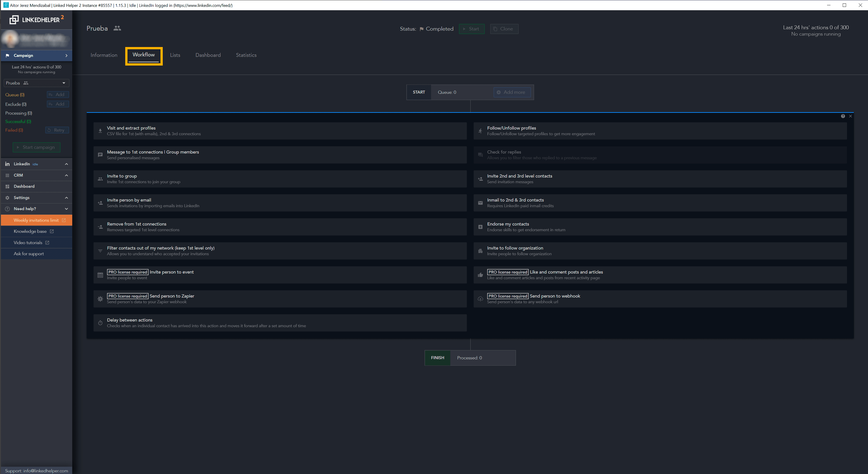Click the plus-box icon beside Endorse my contacts
The width and height of the screenshot is (868, 474).
coord(480,227)
